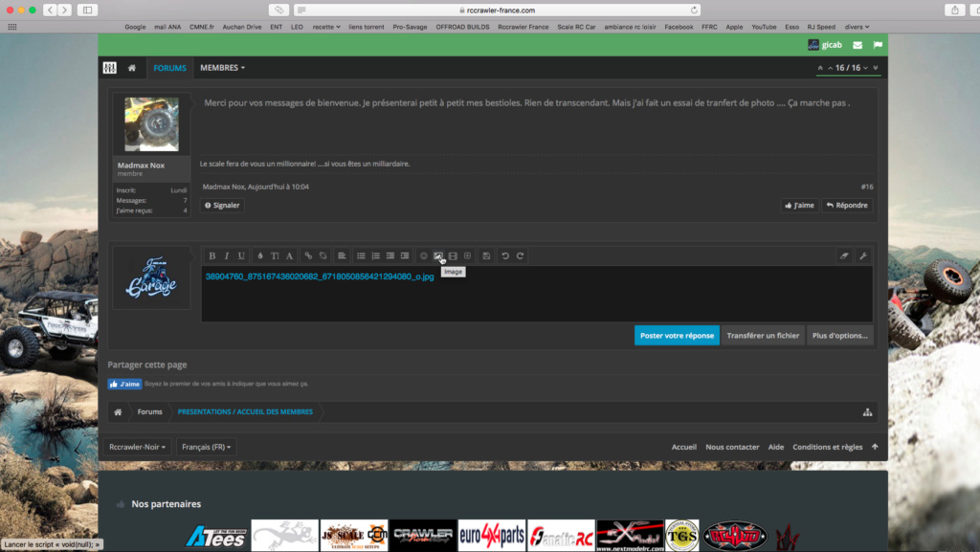The height and width of the screenshot is (552, 980).
Task: Click the smilies icon in the editor toolbar
Action: pos(424,255)
